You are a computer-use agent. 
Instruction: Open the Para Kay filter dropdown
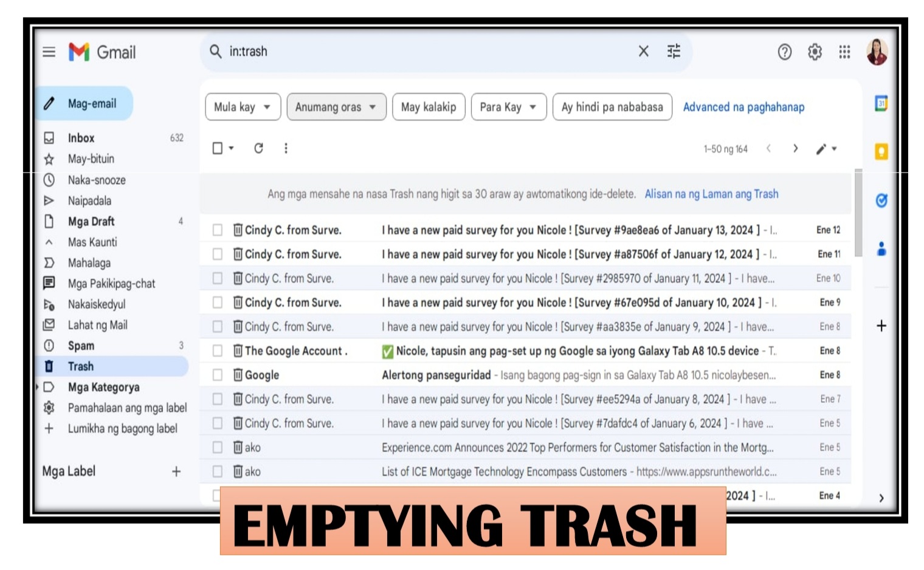click(x=509, y=107)
